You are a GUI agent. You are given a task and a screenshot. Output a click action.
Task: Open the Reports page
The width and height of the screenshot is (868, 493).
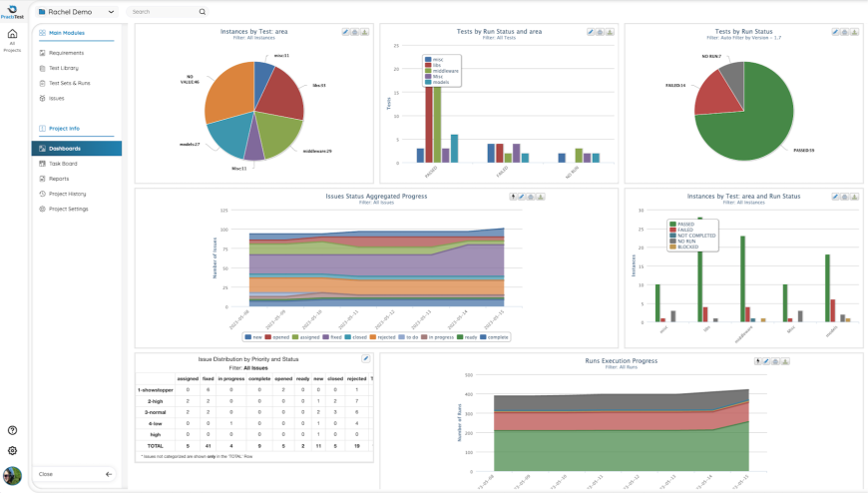(59, 179)
